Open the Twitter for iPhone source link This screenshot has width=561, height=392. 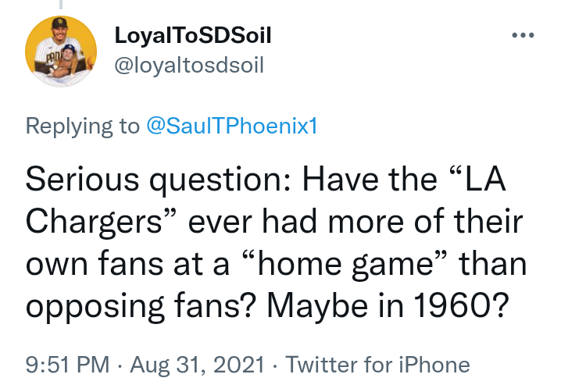pos(377,365)
